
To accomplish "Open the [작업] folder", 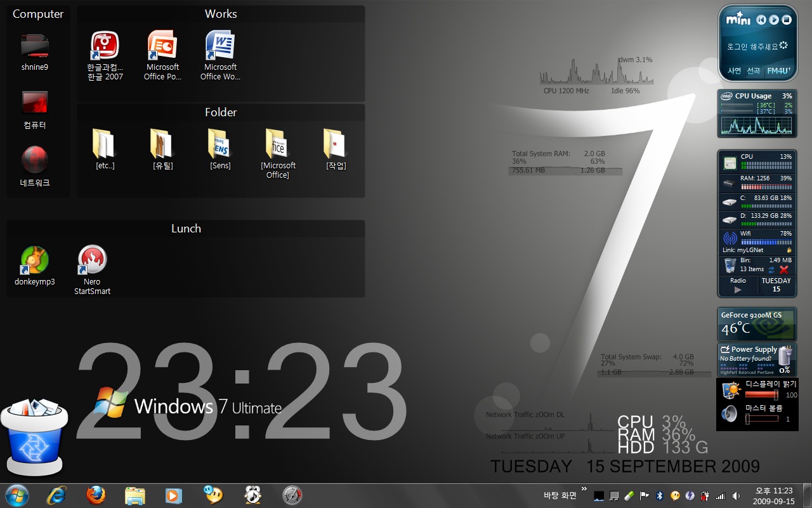I will 335,144.
